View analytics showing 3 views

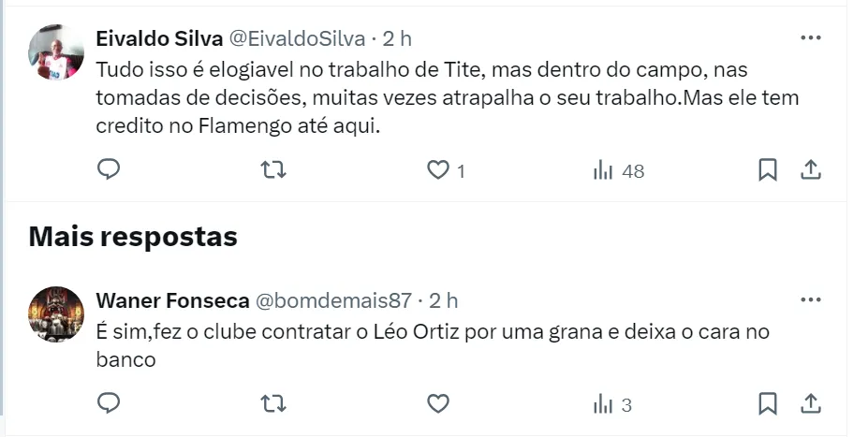[x=612, y=405]
